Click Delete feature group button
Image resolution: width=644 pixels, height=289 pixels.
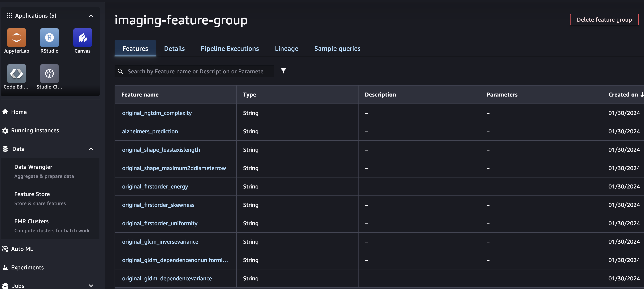[604, 20]
